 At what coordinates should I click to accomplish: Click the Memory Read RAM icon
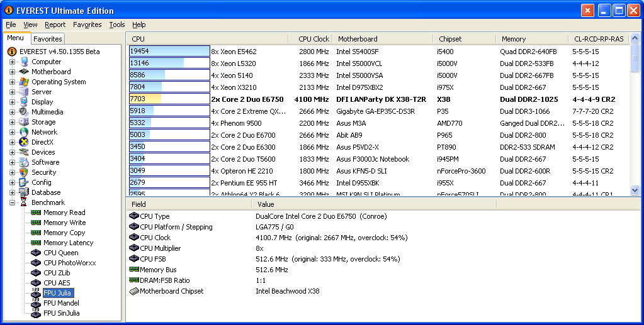coord(36,212)
